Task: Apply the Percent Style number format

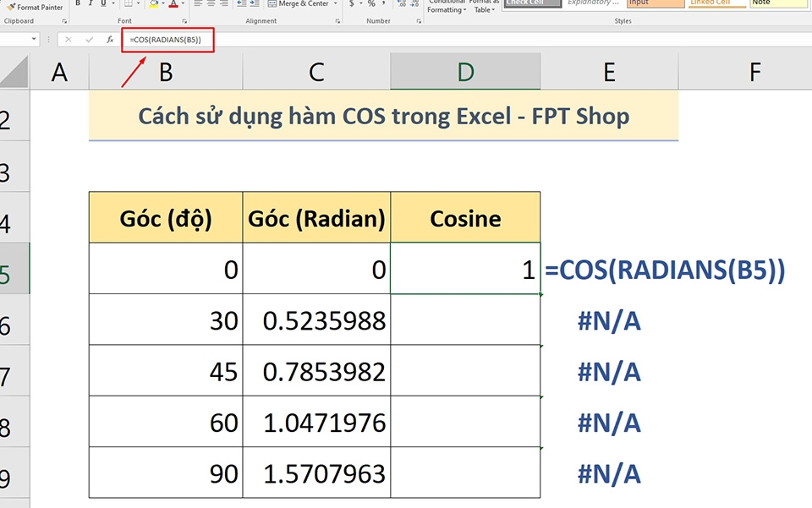Action: point(371,5)
